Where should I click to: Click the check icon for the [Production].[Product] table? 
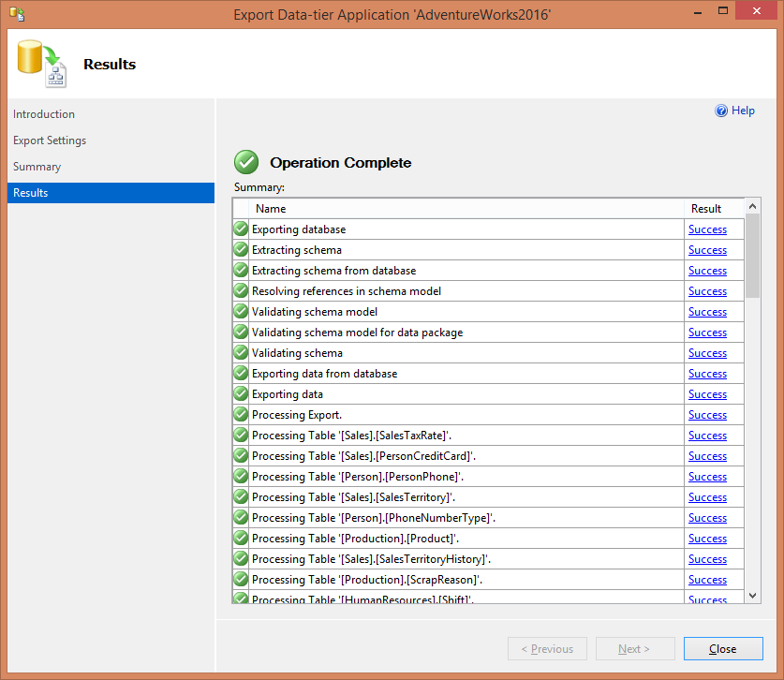click(242, 539)
